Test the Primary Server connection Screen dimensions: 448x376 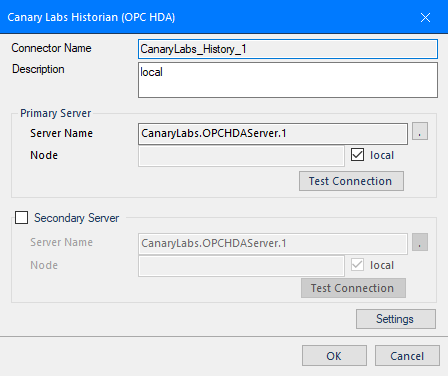[351, 181]
